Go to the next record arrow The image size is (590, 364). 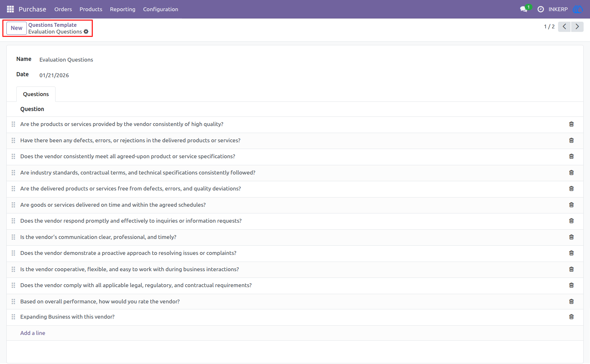(577, 26)
